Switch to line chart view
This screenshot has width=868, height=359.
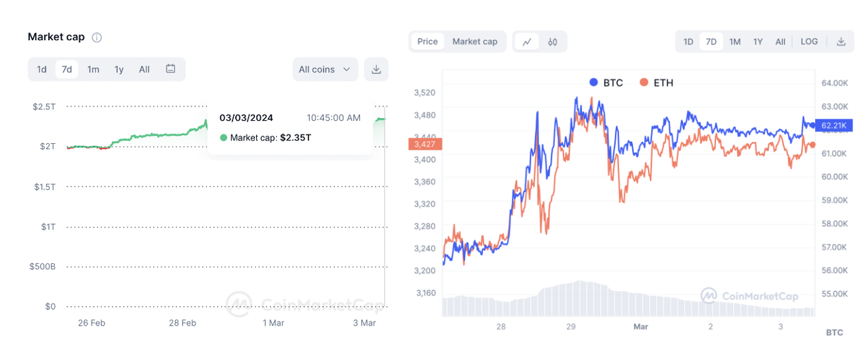pos(527,41)
